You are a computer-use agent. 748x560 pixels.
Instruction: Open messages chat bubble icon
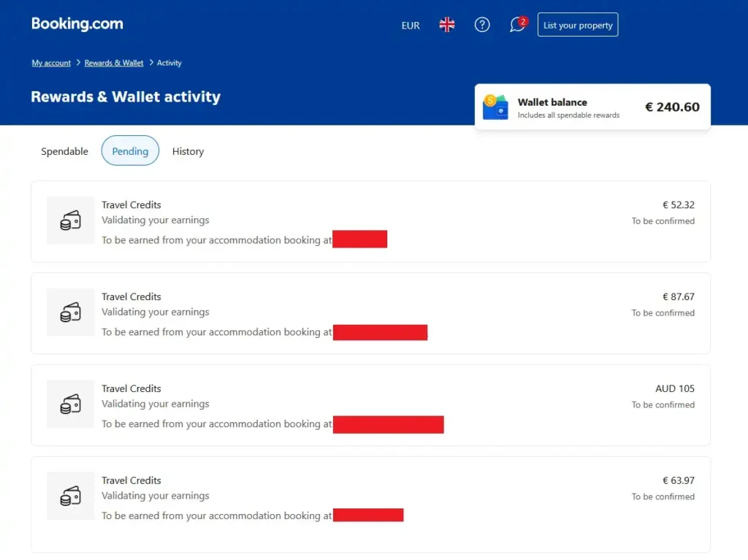pyautogui.click(x=518, y=25)
